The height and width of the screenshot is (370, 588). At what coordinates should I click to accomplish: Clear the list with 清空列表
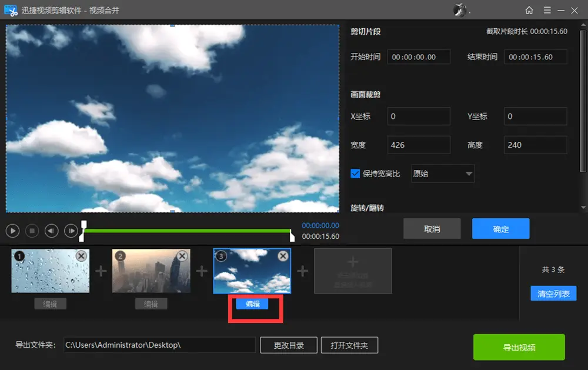tap(553, 294)
